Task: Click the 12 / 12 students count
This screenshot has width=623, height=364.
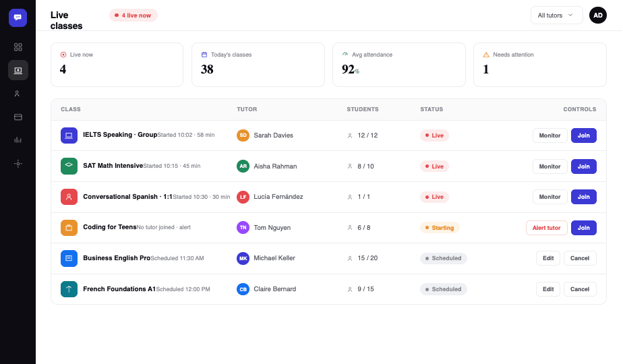Action: pos(367,135)
